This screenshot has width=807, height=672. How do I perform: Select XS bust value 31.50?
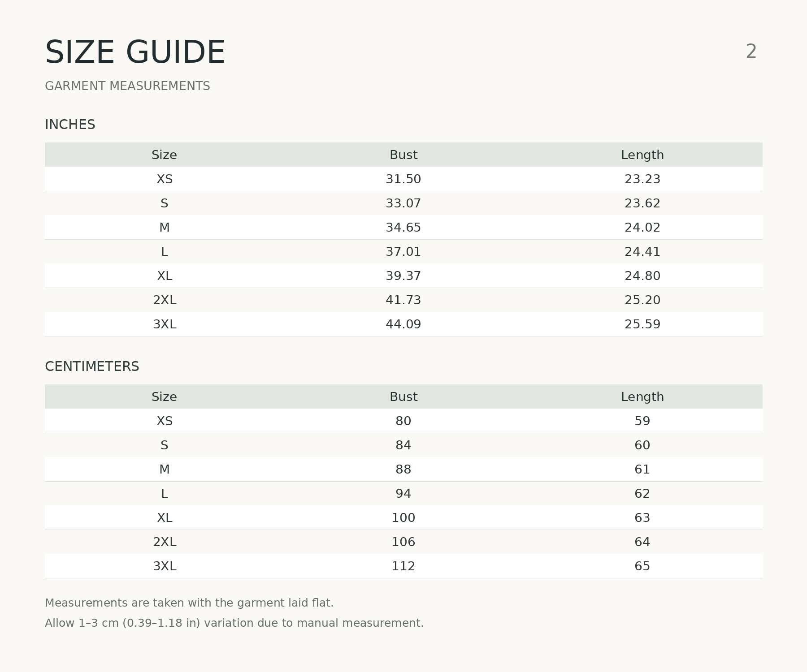coord(403,179)
